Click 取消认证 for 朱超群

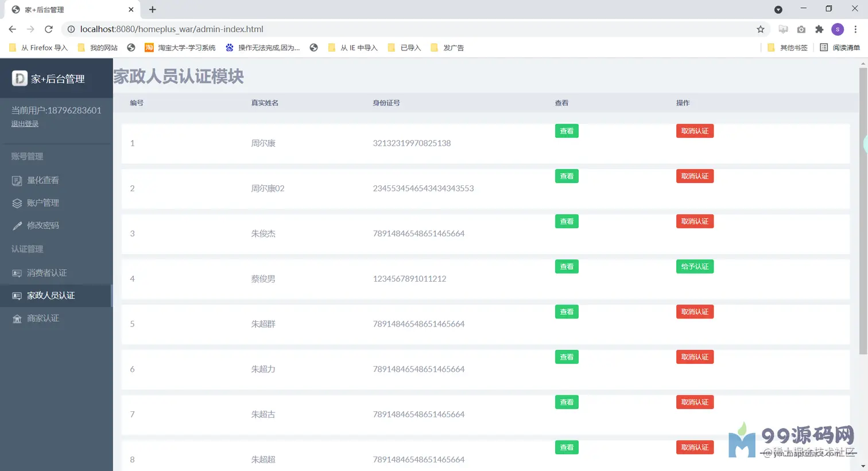click(x=695, y=312)
